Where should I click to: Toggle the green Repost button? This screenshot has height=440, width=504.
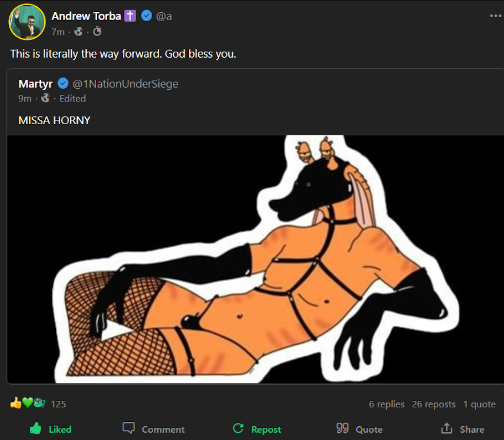257,429
